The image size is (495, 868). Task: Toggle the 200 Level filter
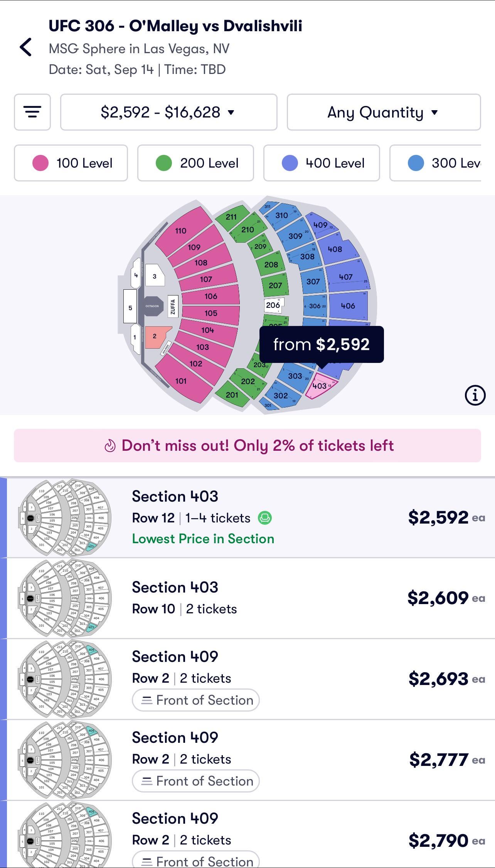[x=195, y=163]
